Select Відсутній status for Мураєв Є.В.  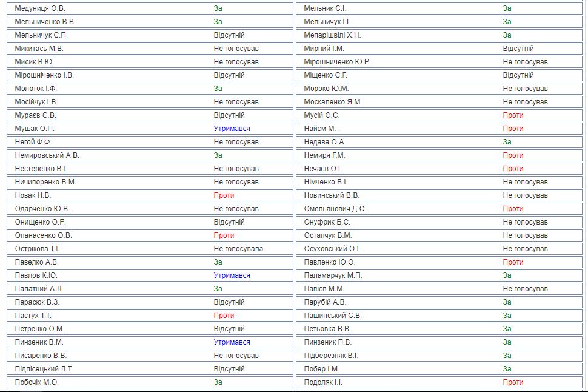click(229, 115)
